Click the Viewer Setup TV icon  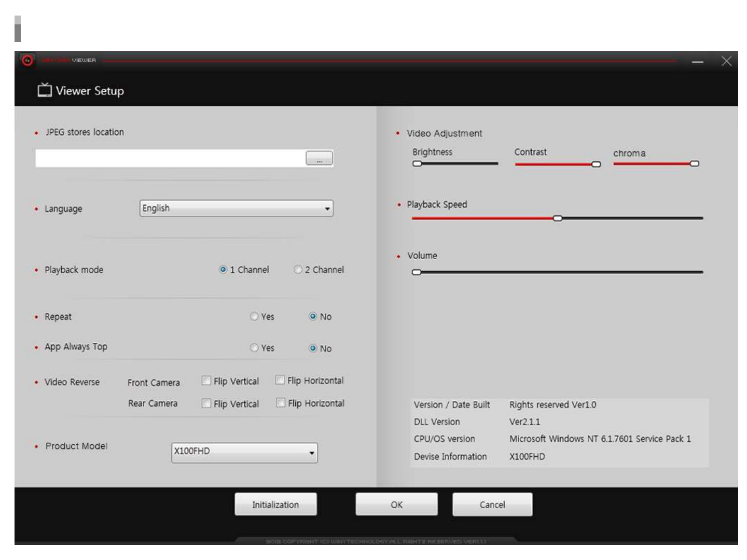[45, 90]
